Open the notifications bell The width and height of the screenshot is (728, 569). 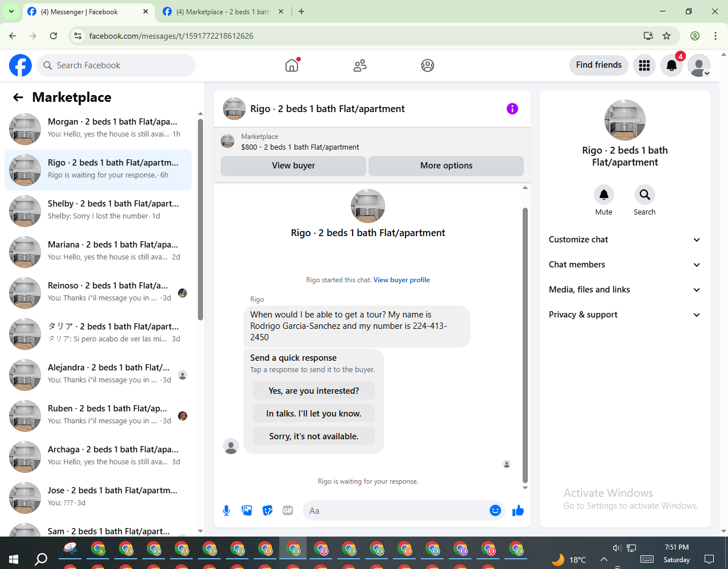(x=672, y=65)
